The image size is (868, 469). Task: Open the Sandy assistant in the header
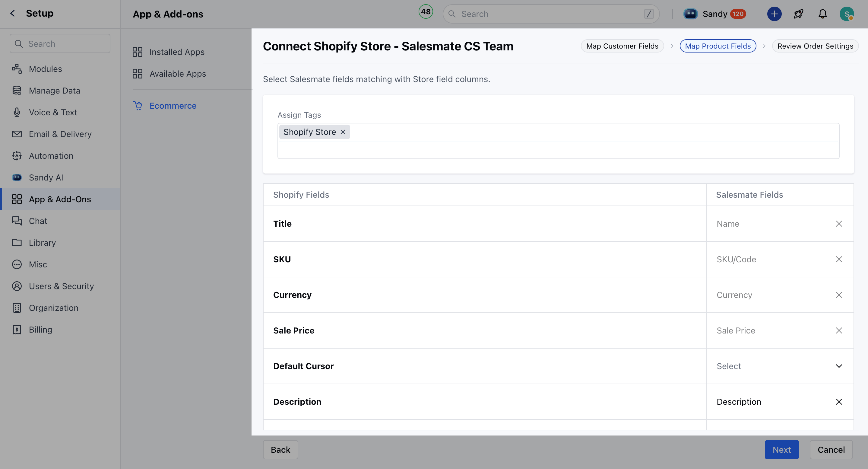click(715, 14)
